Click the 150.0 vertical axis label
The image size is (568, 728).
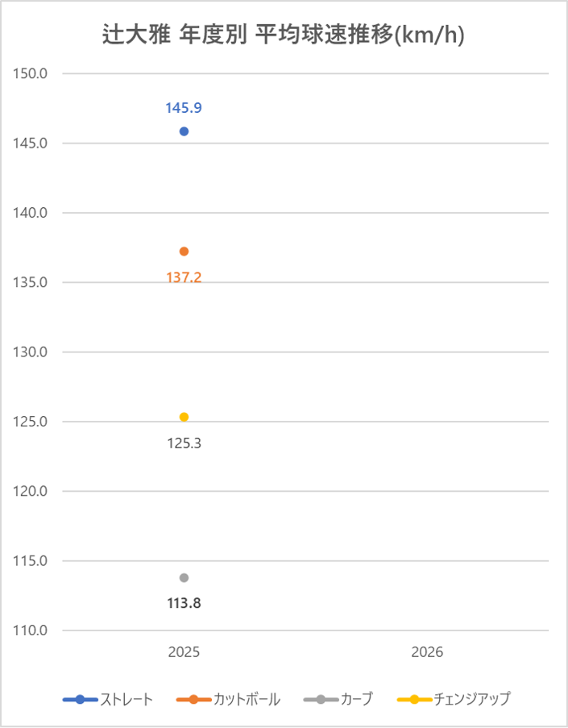(x=31, y=74)
